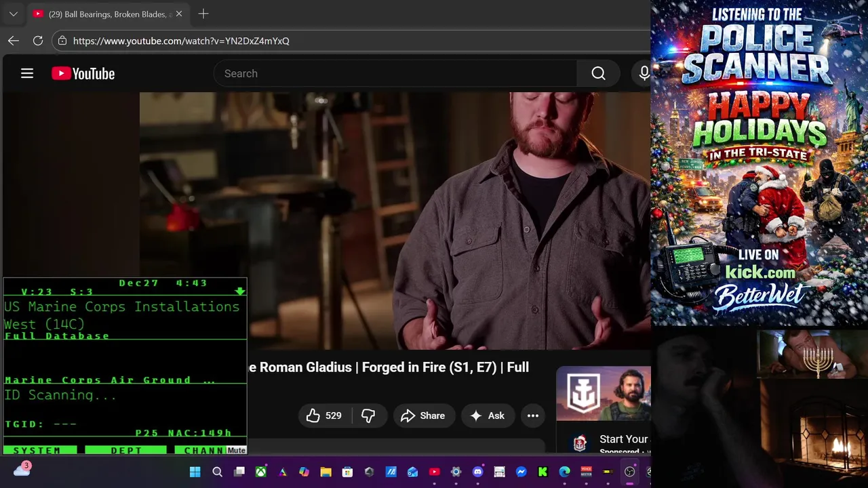Click the Roman Gladius video title text
The image size is (868, 488).
click(x=388, y=367)
